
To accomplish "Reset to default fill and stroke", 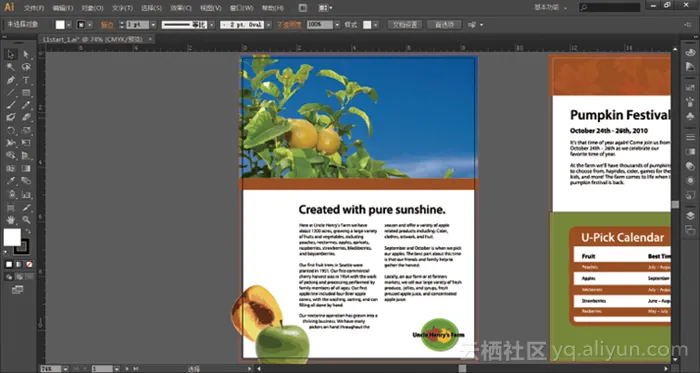I will 6,253.
